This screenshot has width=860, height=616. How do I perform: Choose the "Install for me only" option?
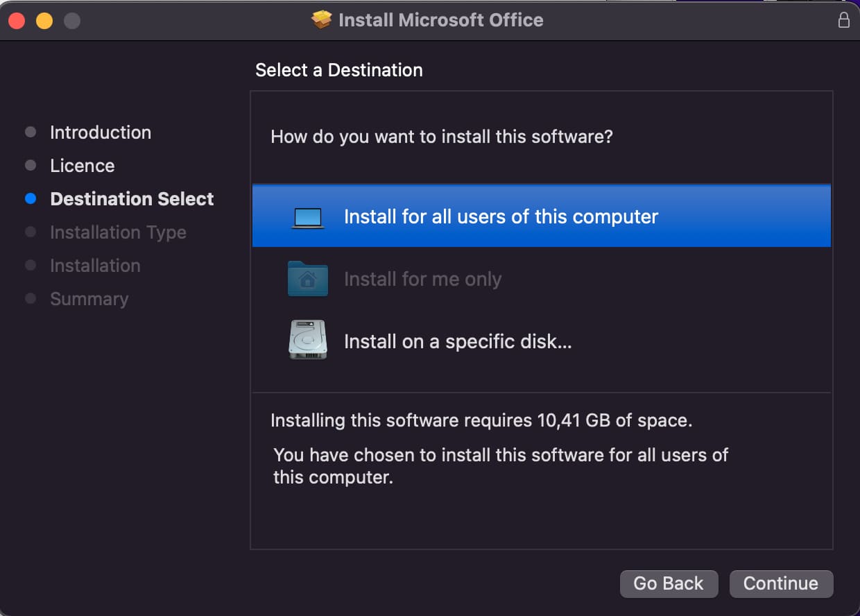click(x=422, y=280)
